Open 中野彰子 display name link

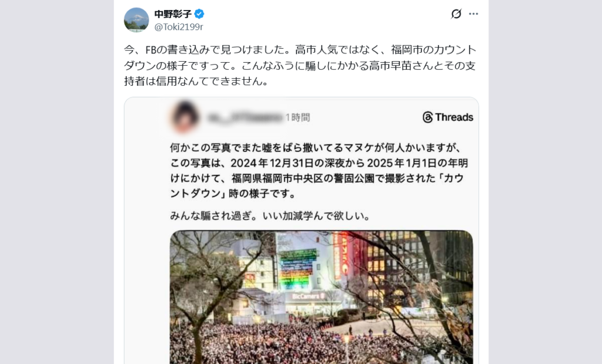point(173,14)
